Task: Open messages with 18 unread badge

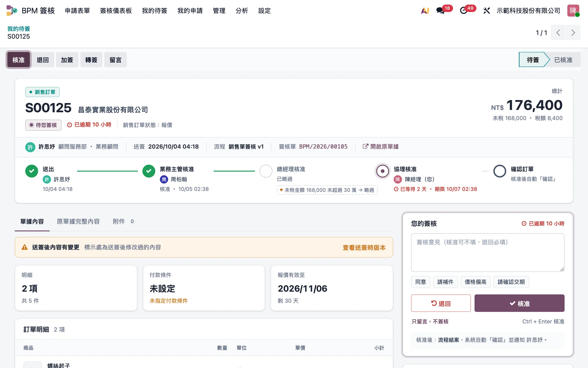Action: [x=444, y=10]
